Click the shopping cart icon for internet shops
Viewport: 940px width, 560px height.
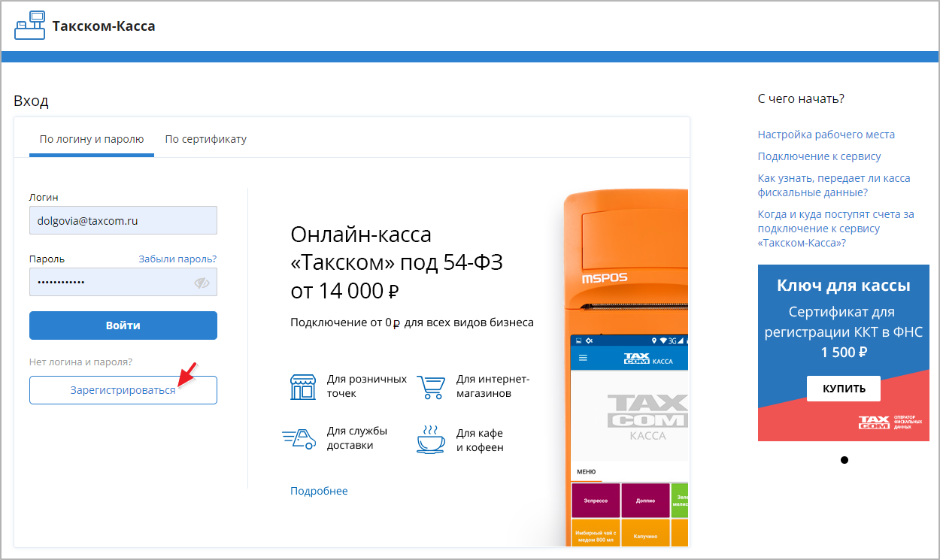[x=431, y=386]
